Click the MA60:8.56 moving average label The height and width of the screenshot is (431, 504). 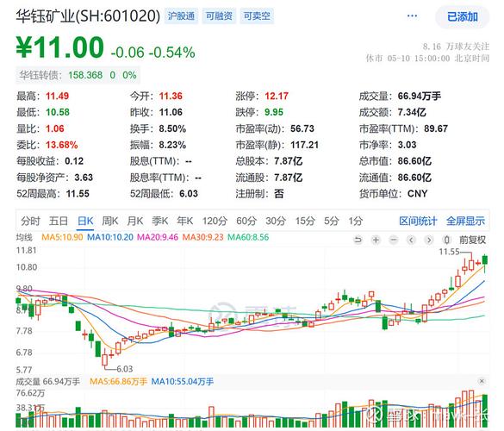[x=248, y=237]
